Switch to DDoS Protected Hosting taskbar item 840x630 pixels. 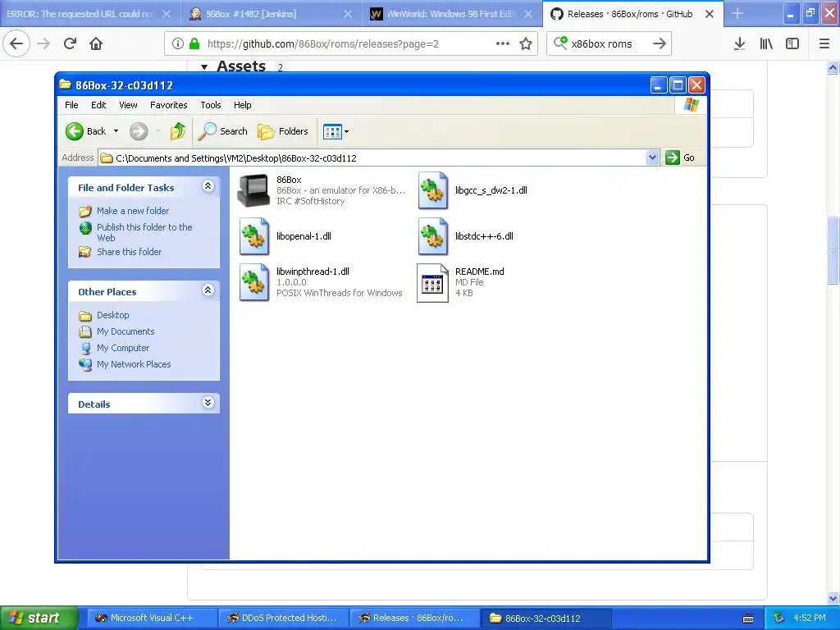coord(283,618)
